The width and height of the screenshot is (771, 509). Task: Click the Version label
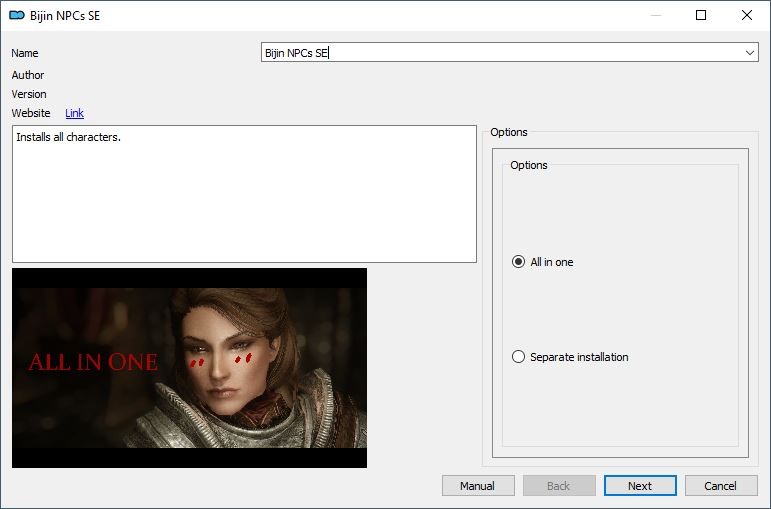tap(29, 94)
